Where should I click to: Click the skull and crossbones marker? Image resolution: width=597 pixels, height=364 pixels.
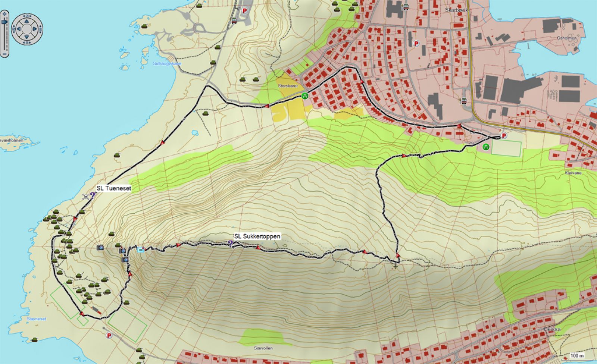click(x=86, y=196)
